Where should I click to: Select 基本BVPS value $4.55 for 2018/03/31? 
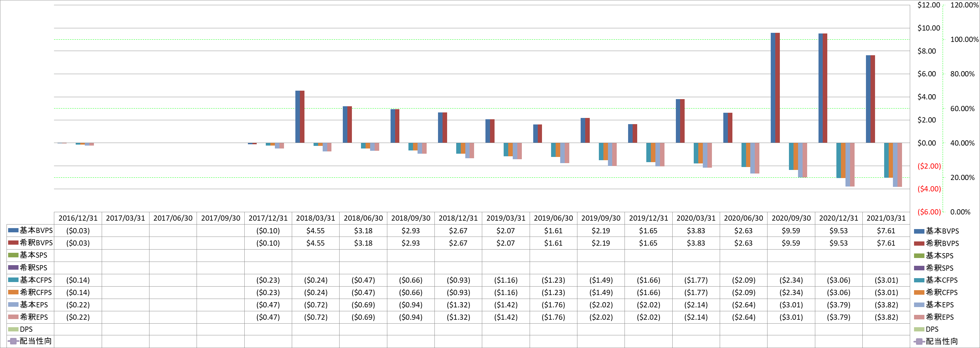click(316, 230)
